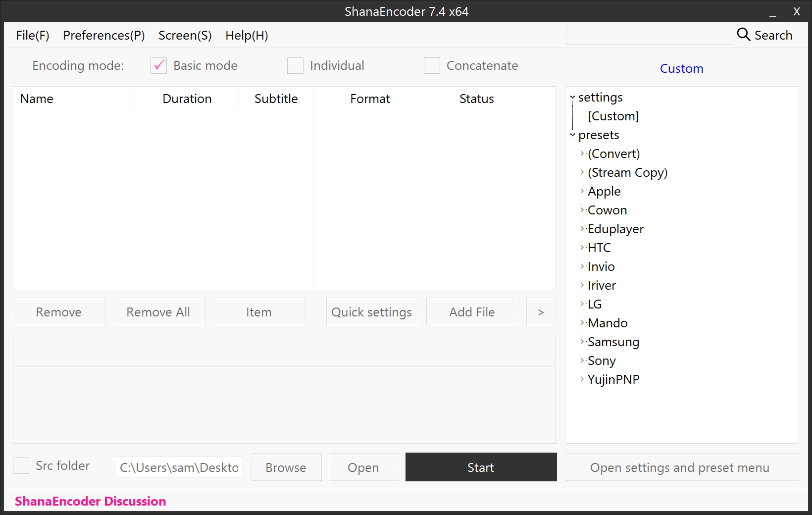Click the Item button

pos(259,311)
